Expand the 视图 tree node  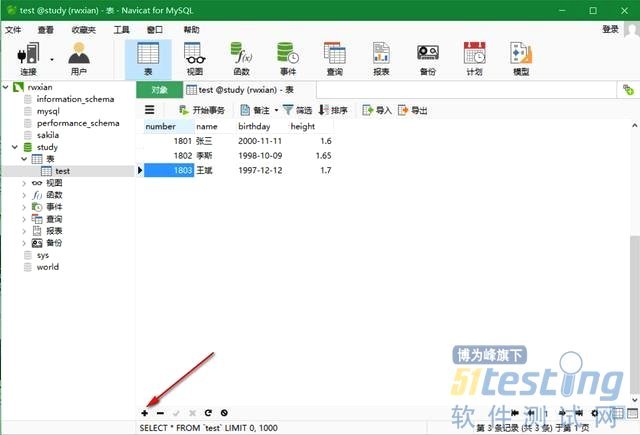[x=24, y=183]
